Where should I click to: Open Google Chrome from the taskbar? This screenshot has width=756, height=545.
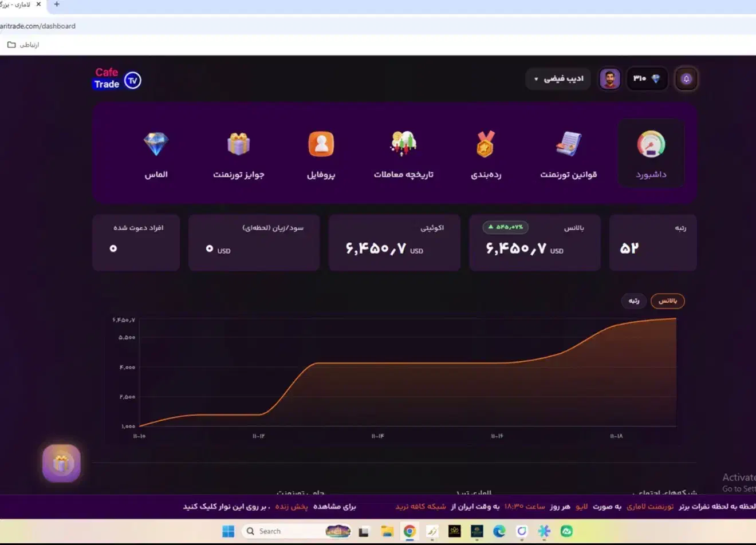click(409, 531)
